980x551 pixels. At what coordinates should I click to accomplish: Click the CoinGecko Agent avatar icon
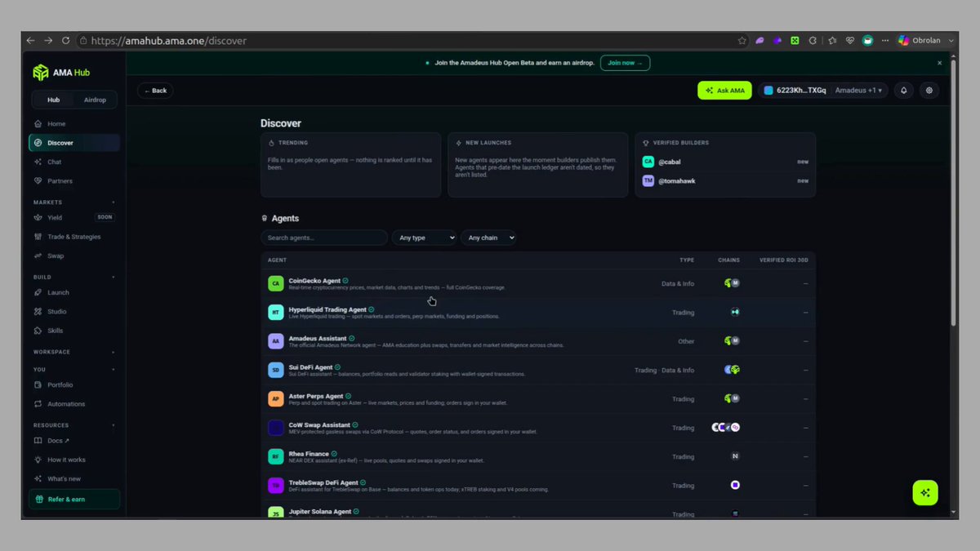click(x=276, y=283)
